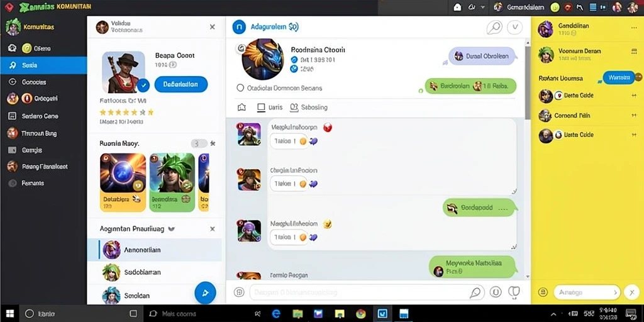Close the Agongtan Pnautiuag panel
The image size is (644, 322).
pos(213,229)
